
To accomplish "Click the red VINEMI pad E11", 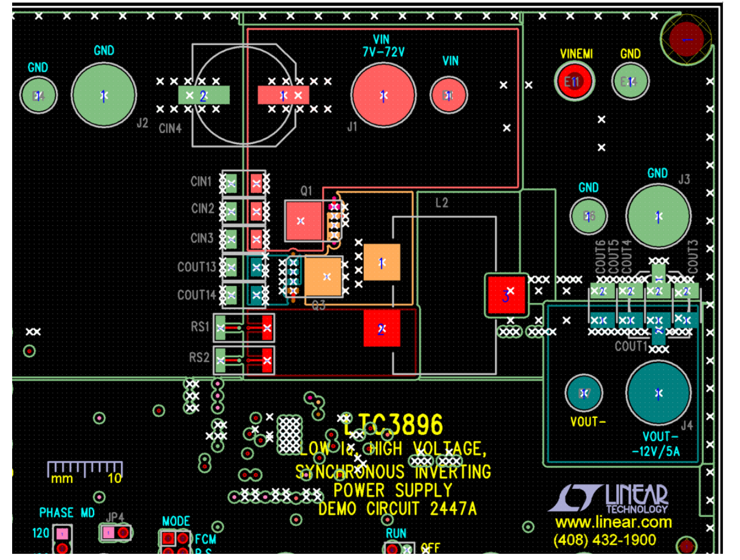I will (x=574, y=82).
